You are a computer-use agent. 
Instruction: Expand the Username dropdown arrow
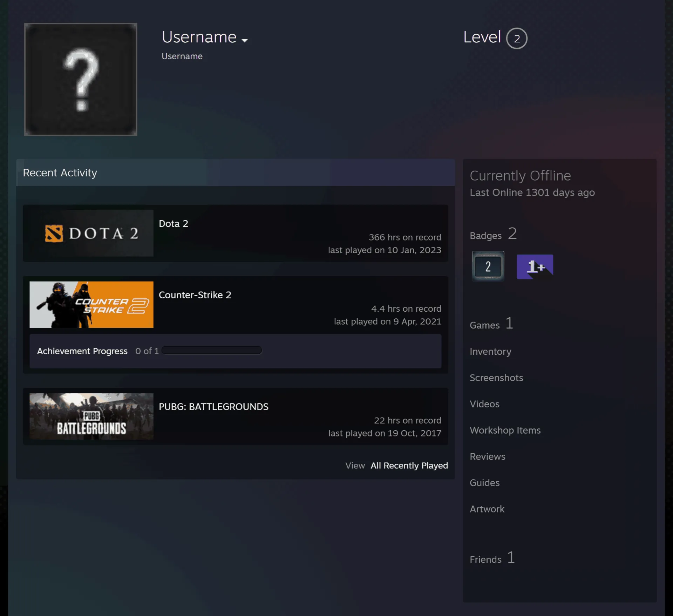[x=245, y=40]
